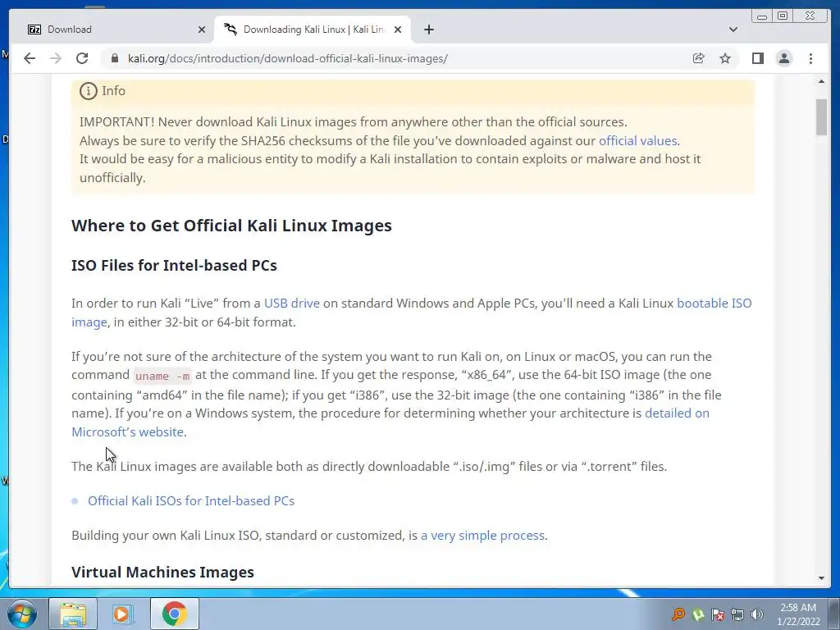
Task: Follow the 'USB drive' link
Action: coord(291,304)
